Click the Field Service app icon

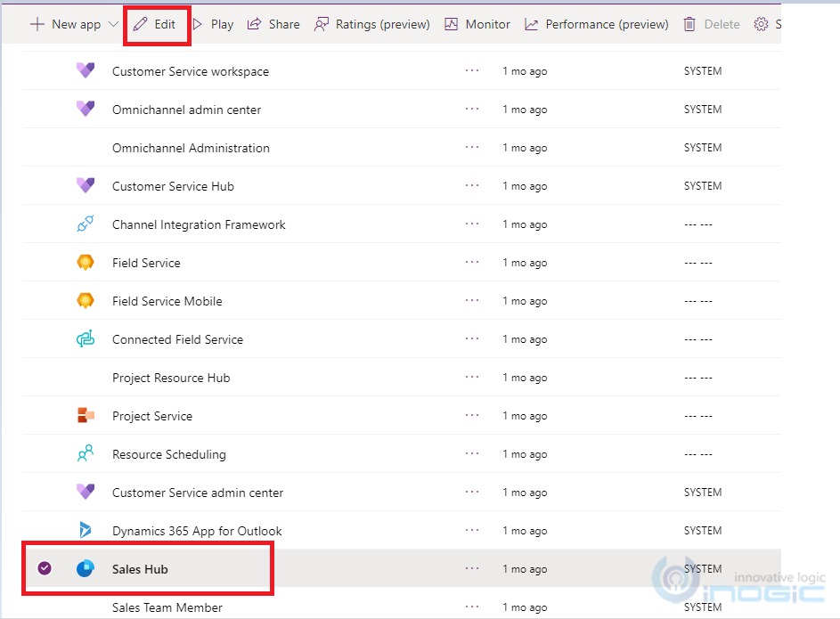tap(86, 263)
